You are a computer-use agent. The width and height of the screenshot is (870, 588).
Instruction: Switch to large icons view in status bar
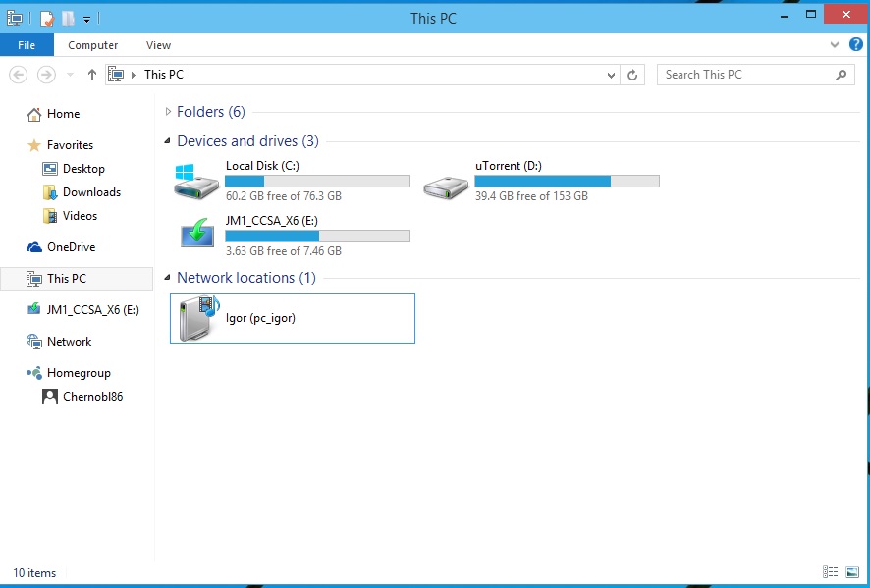click(x=852, y=572)
